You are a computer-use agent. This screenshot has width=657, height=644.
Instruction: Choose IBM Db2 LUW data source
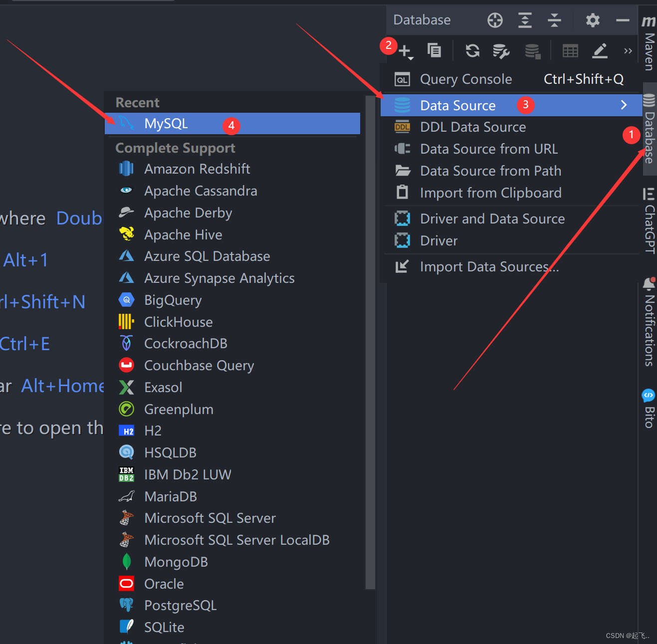point(232,475)
